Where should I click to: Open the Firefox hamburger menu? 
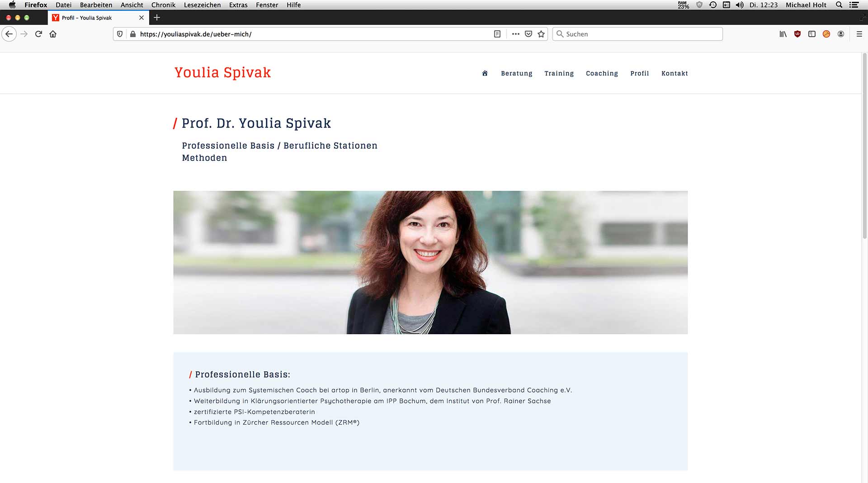click(859, 34)
